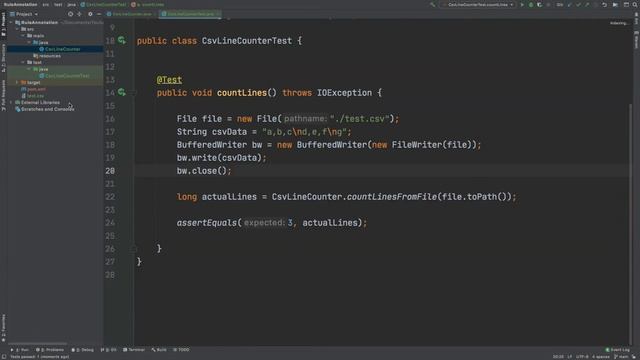Click the 4 spaces indent setting in status bar
640x360 pixels.
pos(601,357)
